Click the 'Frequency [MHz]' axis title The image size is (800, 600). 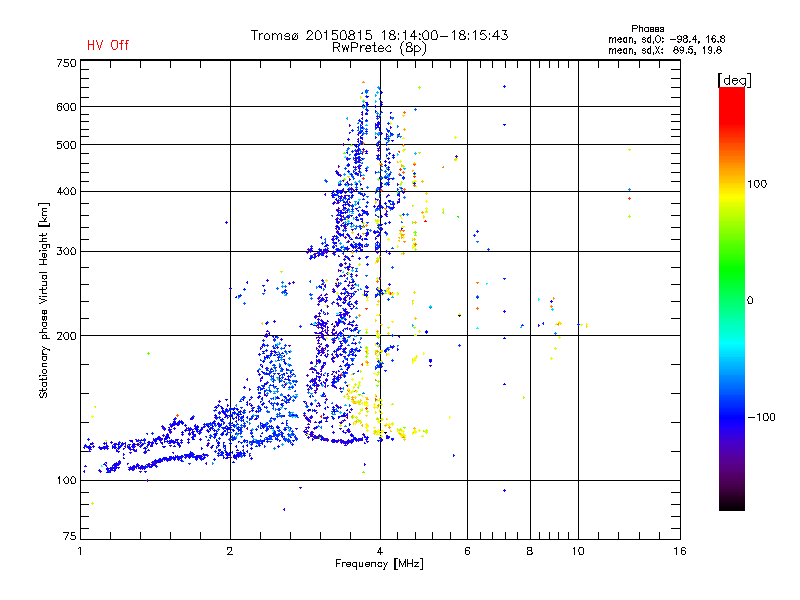[379, 564]
